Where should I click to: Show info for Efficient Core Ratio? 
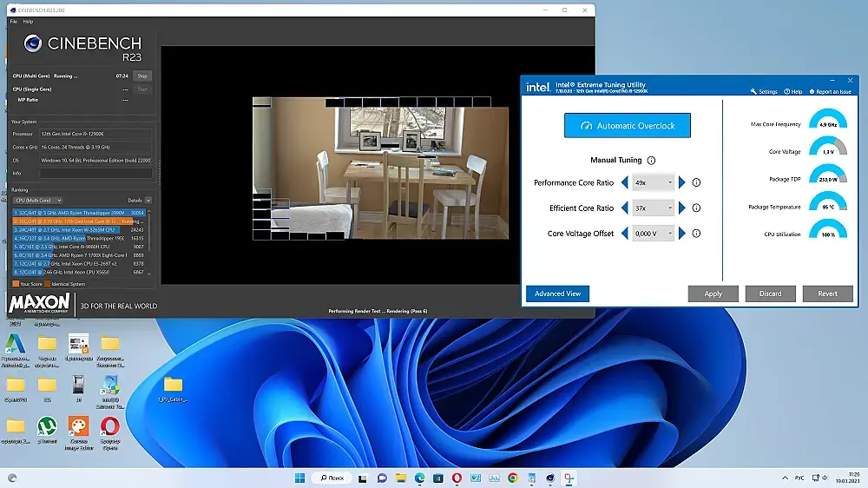[x=696, y=208]
